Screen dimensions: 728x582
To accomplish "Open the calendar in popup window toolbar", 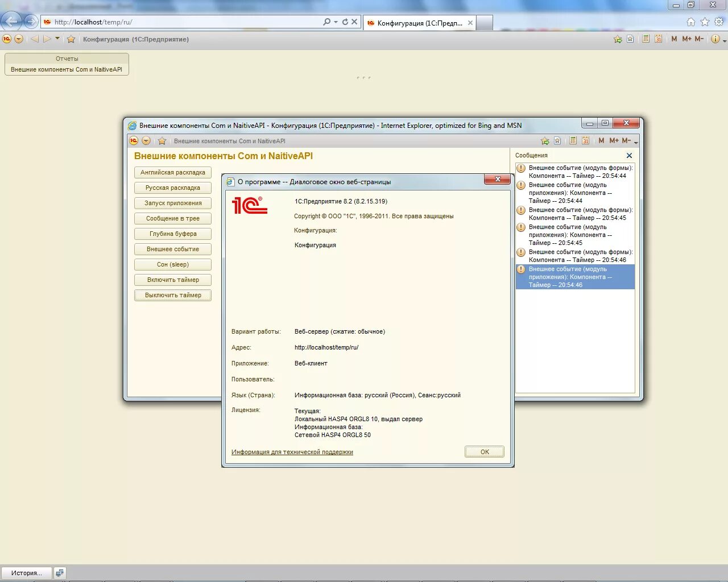I will pyautogui.click(x=585, y=141).
